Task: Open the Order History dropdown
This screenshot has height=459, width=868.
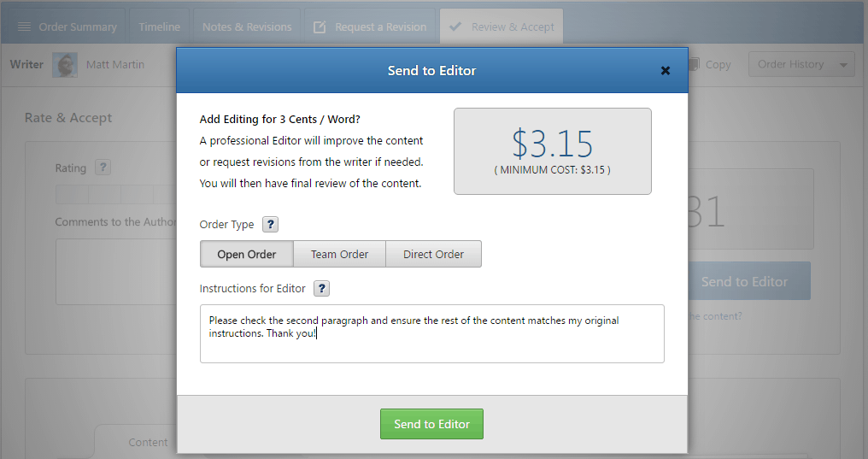Action: (x=801, y=65)
